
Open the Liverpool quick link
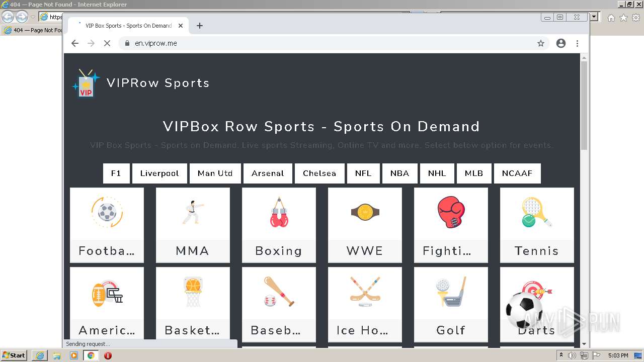tap(159, 173)
